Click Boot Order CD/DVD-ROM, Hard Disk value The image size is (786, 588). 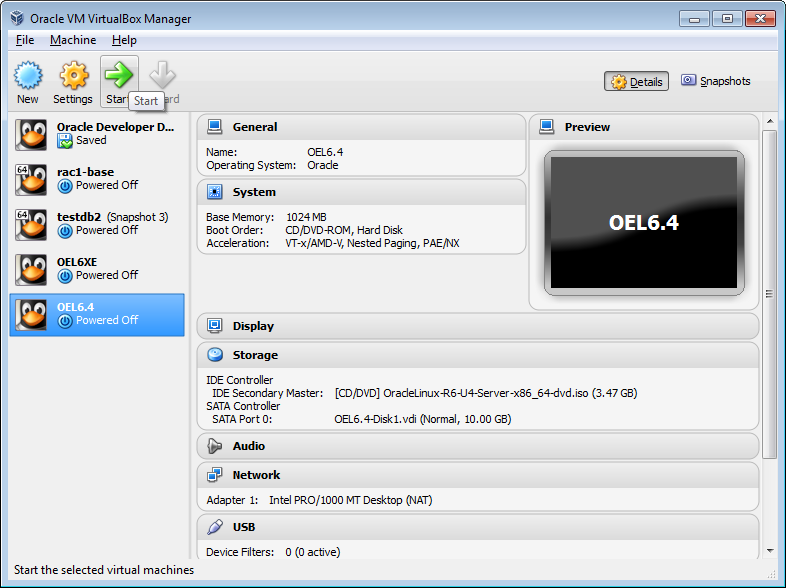click(x=344, y=230)
